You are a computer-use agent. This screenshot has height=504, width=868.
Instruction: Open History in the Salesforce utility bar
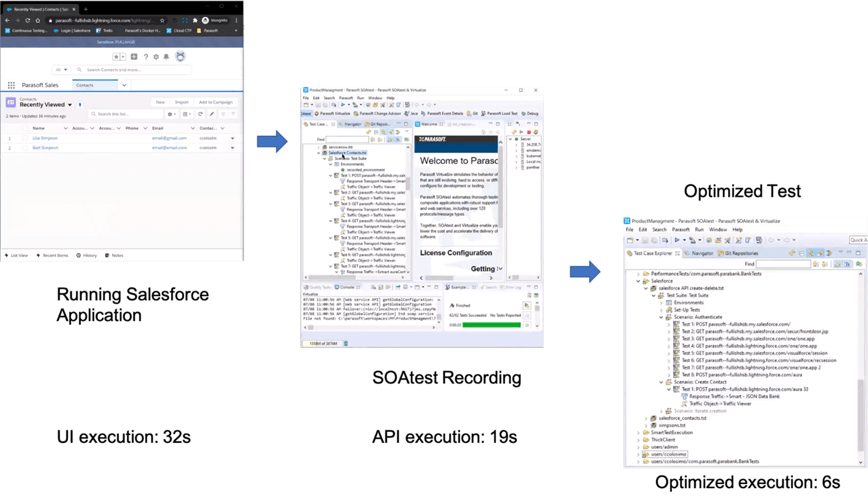(87, 255)
